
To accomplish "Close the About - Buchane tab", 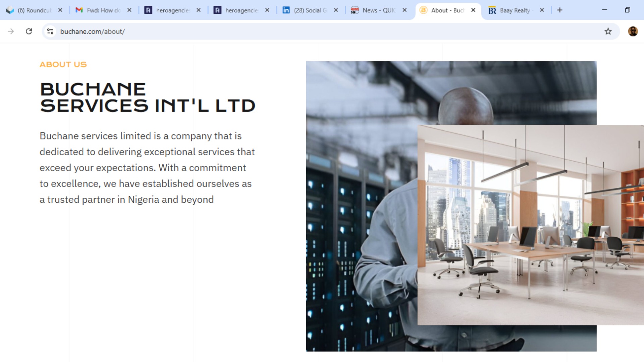I will point(473,10).
